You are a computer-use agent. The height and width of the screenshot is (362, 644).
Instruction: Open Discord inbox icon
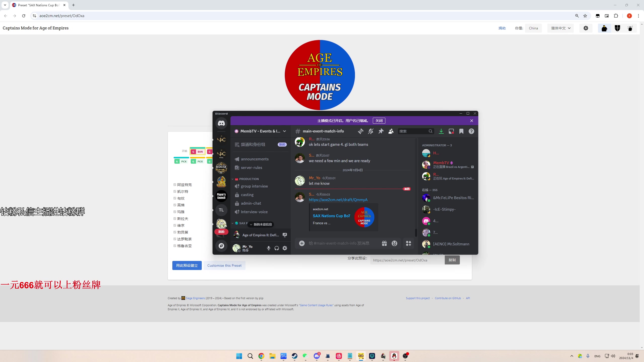(451, 131)
